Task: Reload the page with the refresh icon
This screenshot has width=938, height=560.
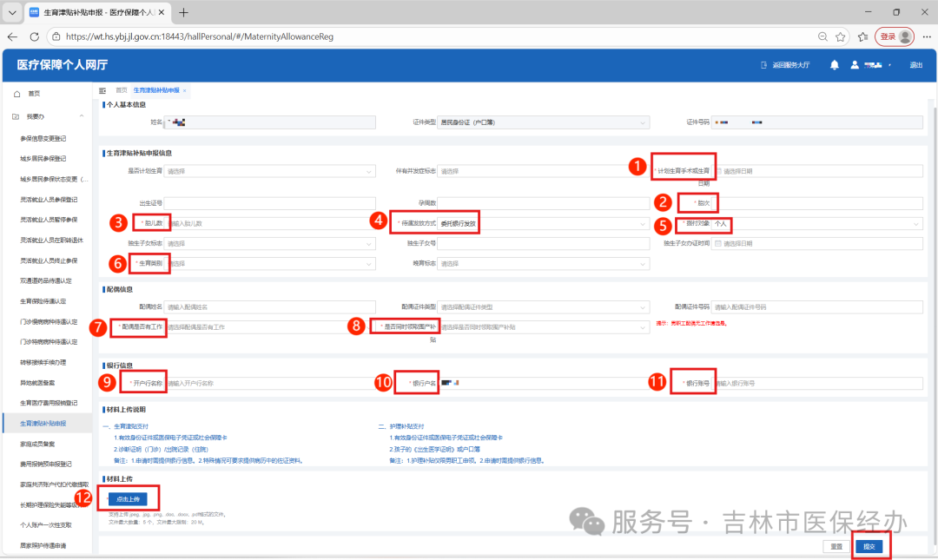Action: tap(35, 36)
